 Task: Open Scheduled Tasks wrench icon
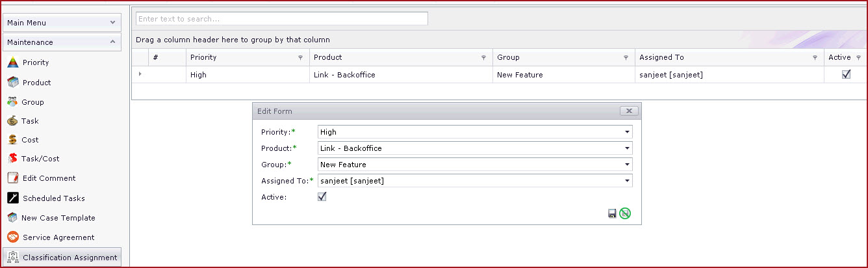[12, 198]
